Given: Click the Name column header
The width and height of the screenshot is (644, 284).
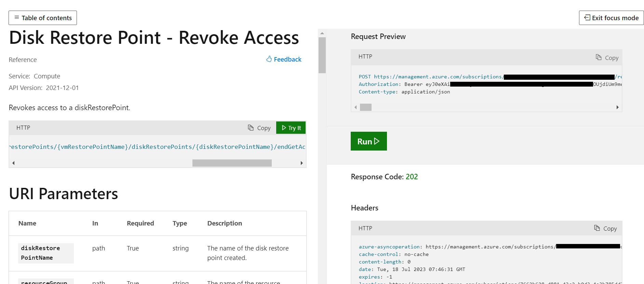Looking at the screenshot, I should 27,223.
